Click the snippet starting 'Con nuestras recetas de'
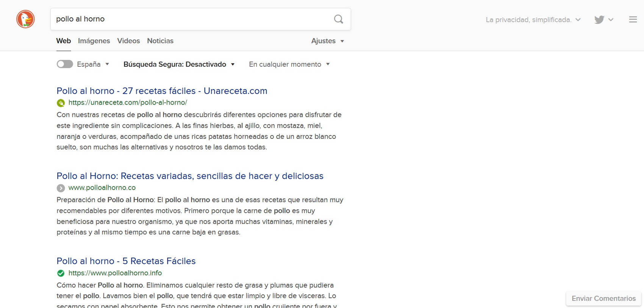644x308 pixels. (199, 131)
